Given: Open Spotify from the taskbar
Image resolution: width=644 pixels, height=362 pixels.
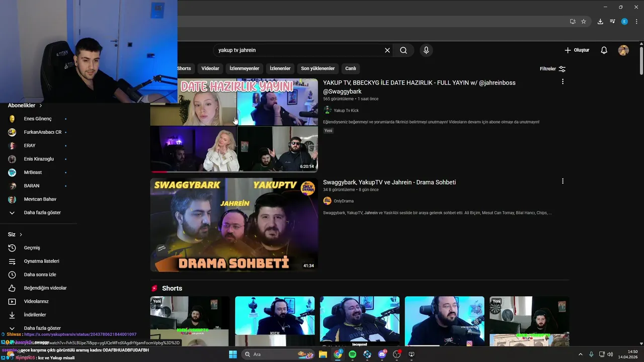Looking at the screenshot, I should tap(352, 354).
